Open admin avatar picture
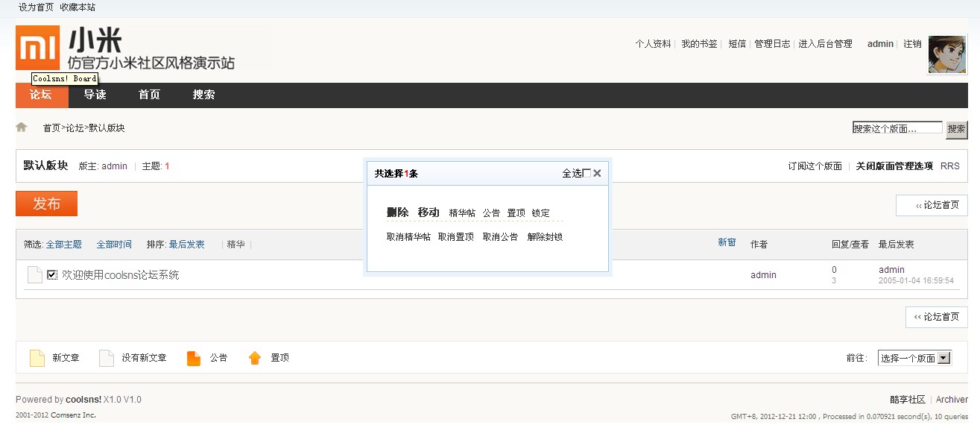The width and height of the screenshot is (980, 428). click(946, 54)
